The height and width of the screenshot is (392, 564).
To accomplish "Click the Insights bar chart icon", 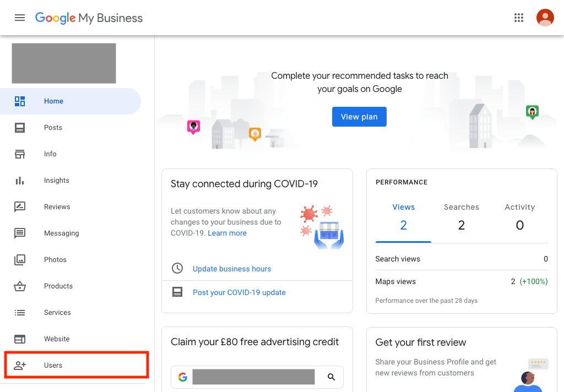I will pyautogui.click(x=20, y=181).
